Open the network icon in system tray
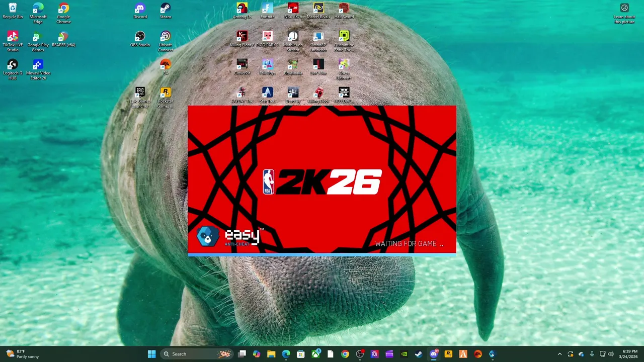This screenshot has height=362, width=644. (602, 354)
